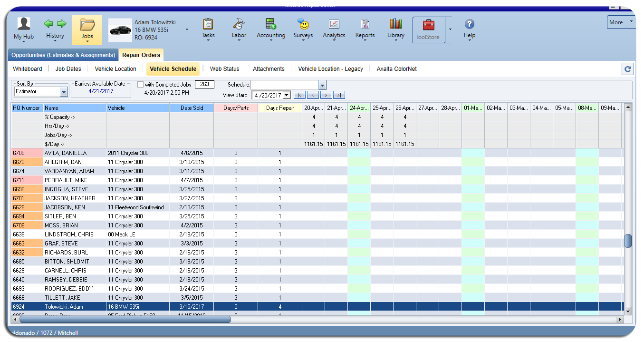Open Accounting

pos(271,29)
